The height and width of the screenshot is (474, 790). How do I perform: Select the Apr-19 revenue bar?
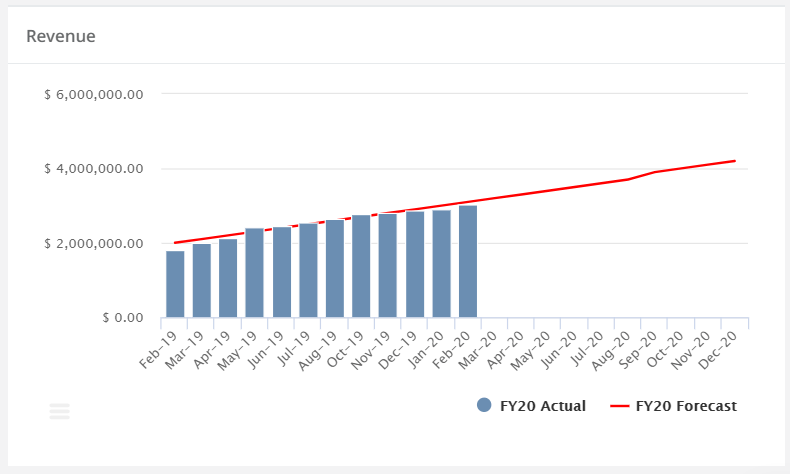(x=228, y=278)
